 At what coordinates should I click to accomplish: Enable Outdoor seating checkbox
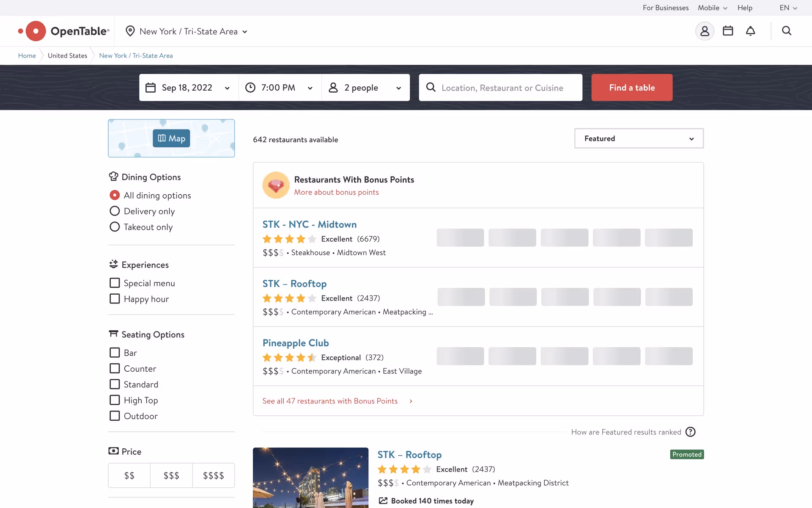pyautogui.click(x=115, y=416)
